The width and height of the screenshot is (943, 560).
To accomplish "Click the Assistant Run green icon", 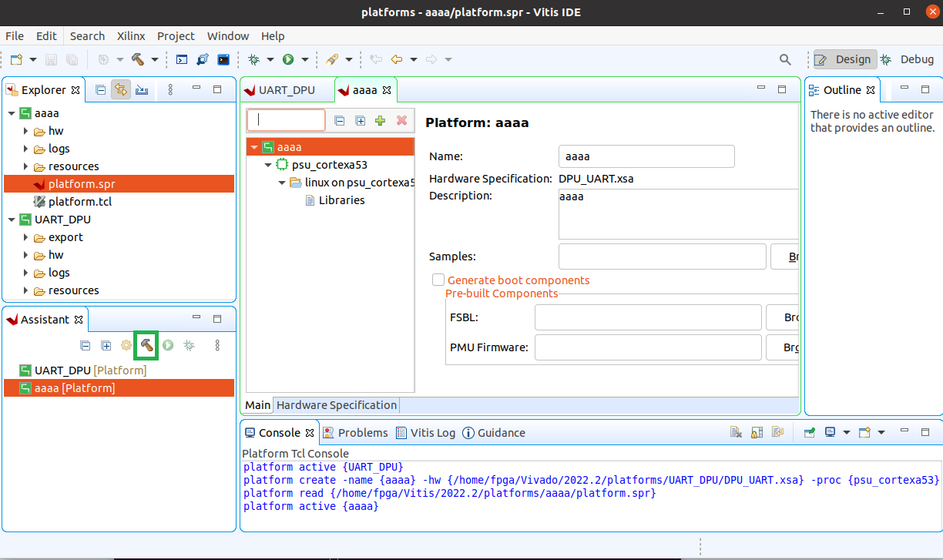I will (167, 346).
